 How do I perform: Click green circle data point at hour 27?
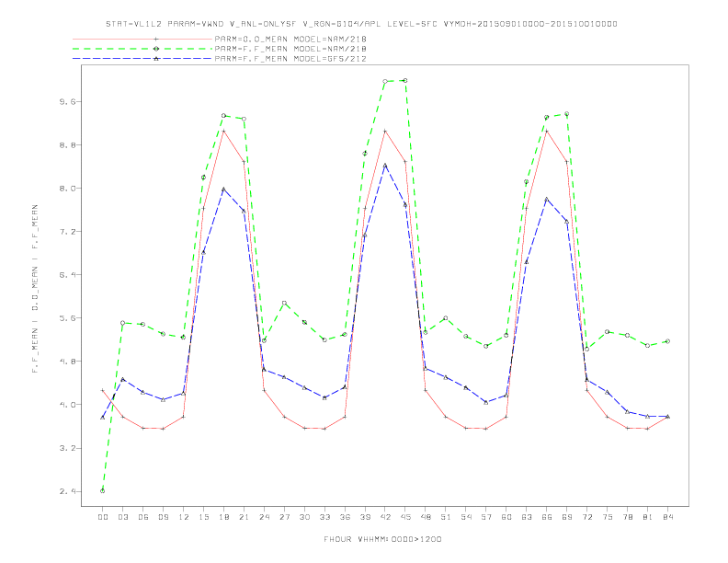click(x=284, y=303)
